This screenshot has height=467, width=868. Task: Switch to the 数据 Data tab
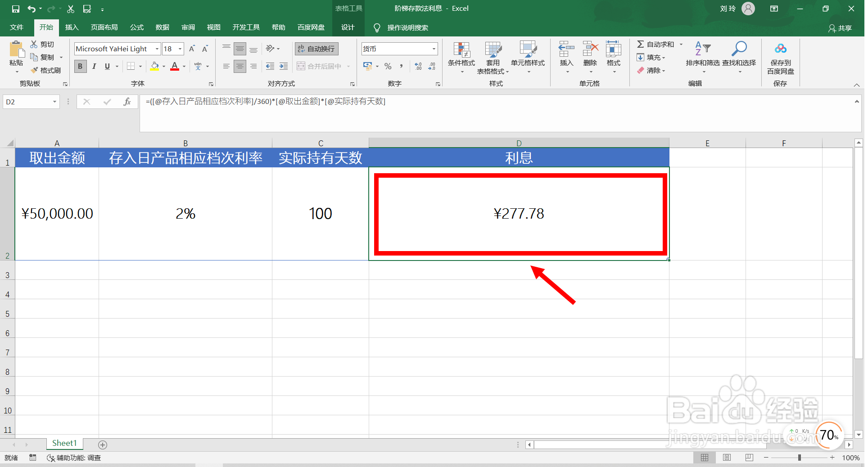click(x=163, y=27)
